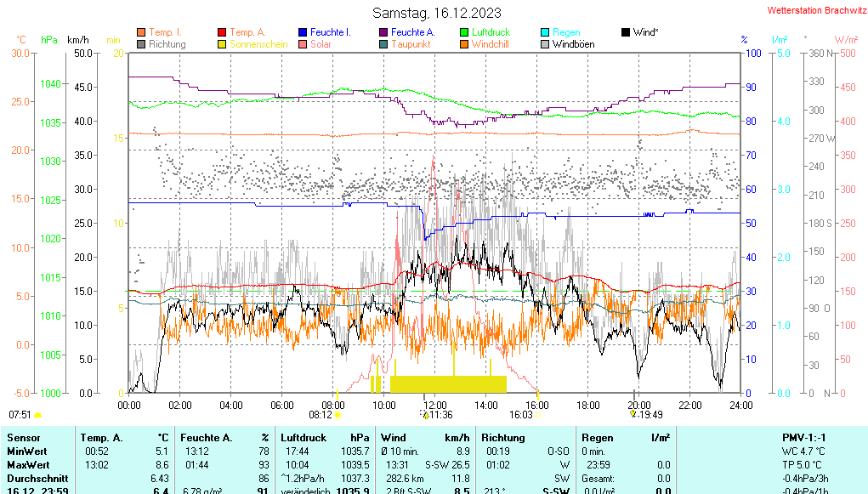Click the Luftdruck column header in table

click(x=302, y=437)
